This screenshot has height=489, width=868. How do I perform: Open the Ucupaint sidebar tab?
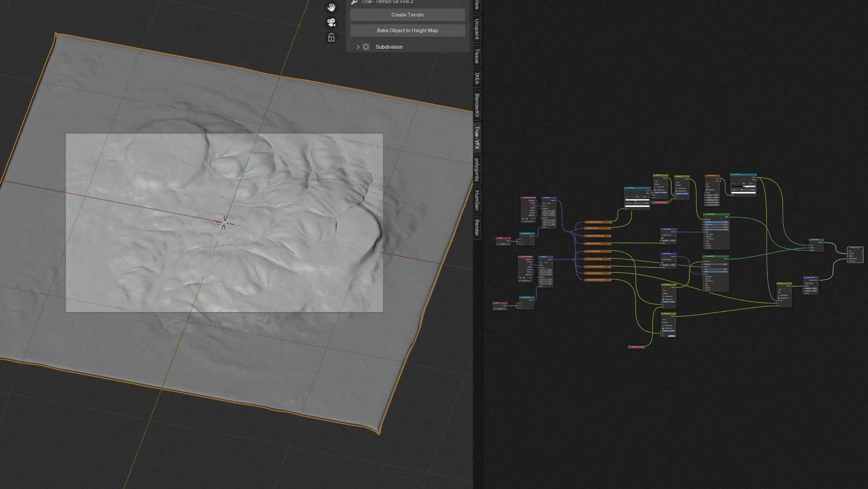477,29
